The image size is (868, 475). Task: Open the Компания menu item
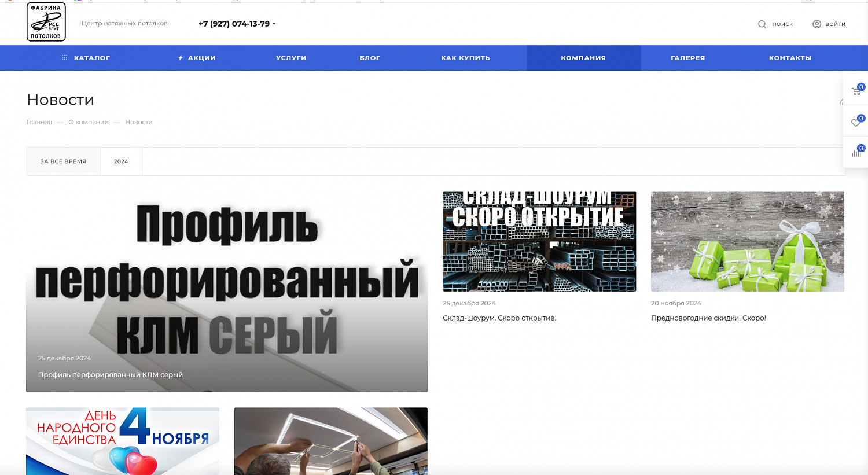(x=583, y=58)
